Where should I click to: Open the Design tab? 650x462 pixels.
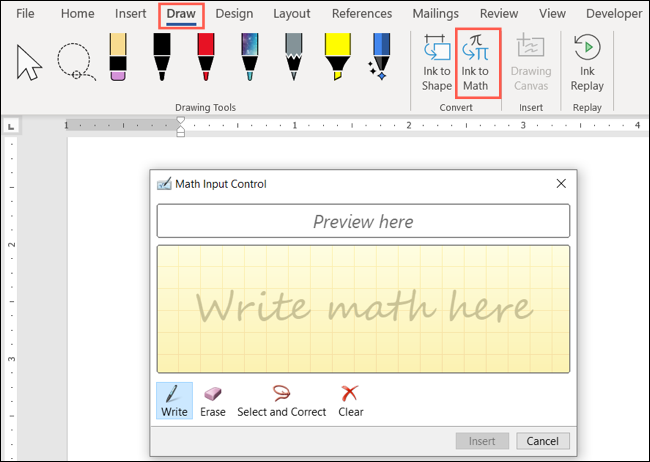[234, 14]
